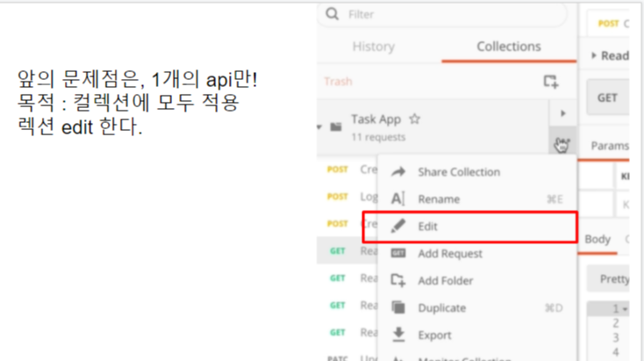The height and width of the screenshot is (361, 644).
Task: Choose Rename from context menu
Action: click(x=476, y=199)
